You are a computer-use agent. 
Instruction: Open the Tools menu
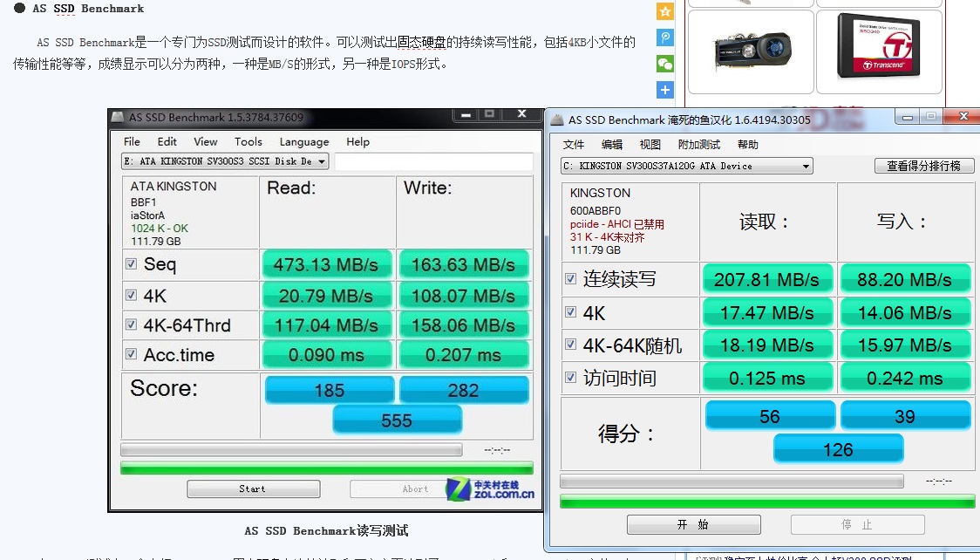248,142
